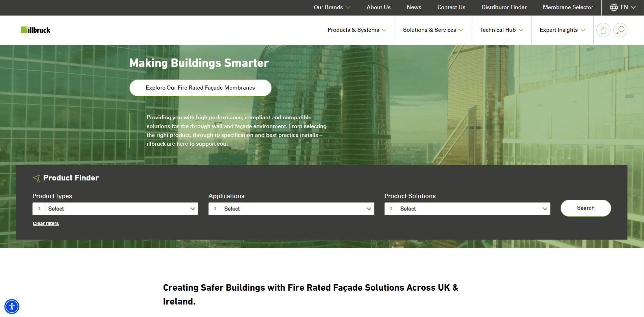Open the accessibility widget icon
This screenshot has width=644, height=317.
click(12, 307)
